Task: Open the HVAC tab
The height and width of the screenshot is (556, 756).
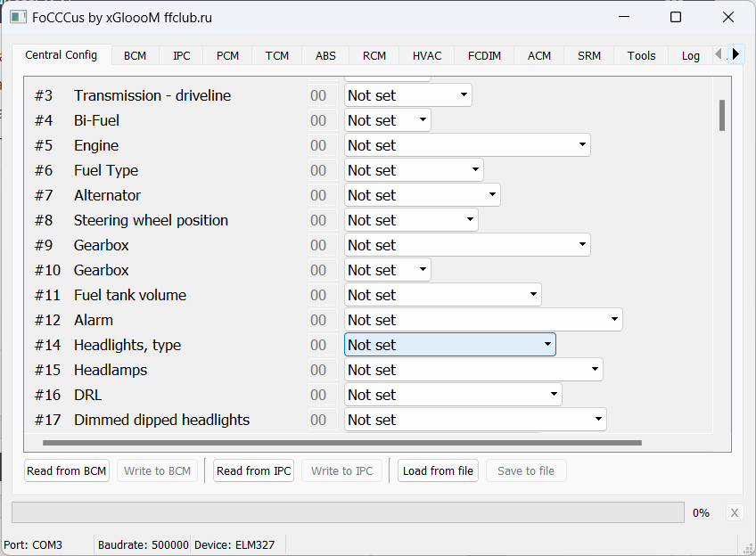Action: click(x=427, y=55)
